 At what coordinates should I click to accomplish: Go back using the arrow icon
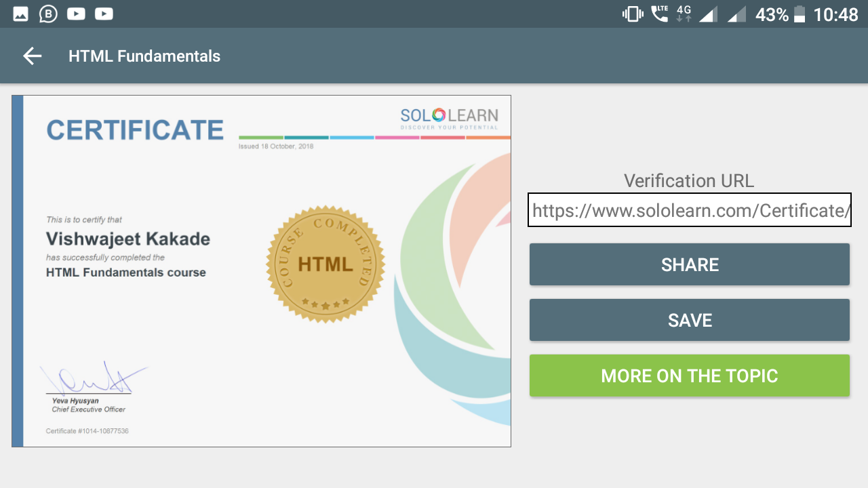33,56
